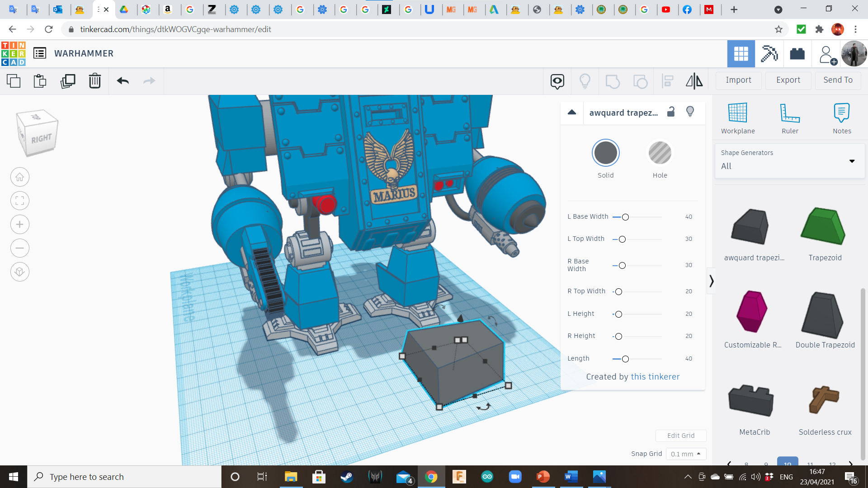This screenshot has height=488, width=868.
Task: Open the Bricks mode
Action: 797,54
